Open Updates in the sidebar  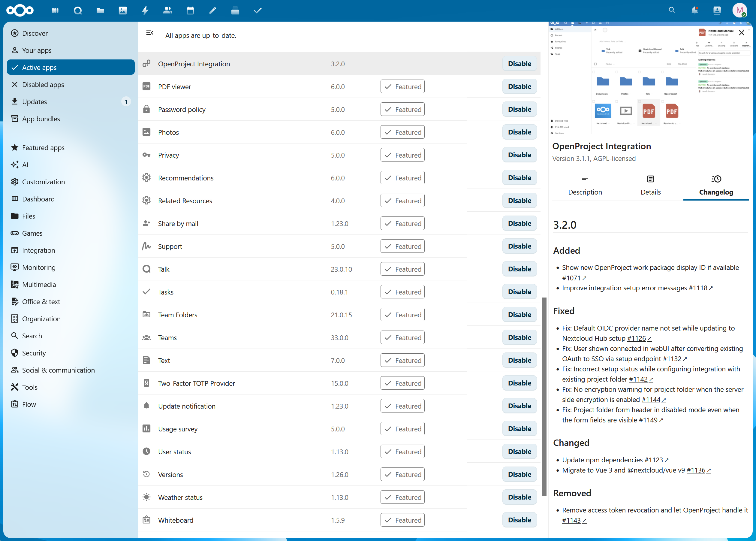click(x=71, y=101)
